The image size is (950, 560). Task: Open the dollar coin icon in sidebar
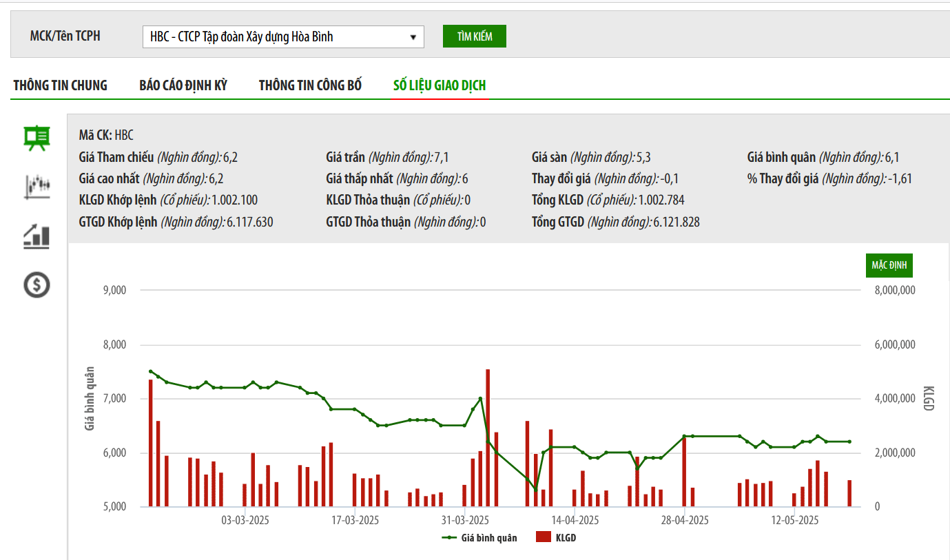tap(37, 284)
